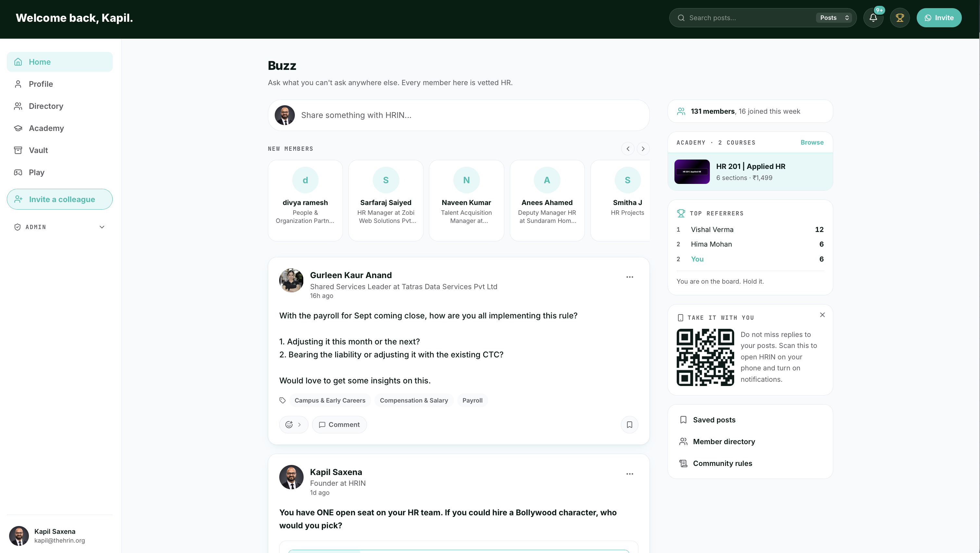Open more options on Gurleen Kaur Anand's post
Viewport: 980px width, 553px height.
coord(630,277)
